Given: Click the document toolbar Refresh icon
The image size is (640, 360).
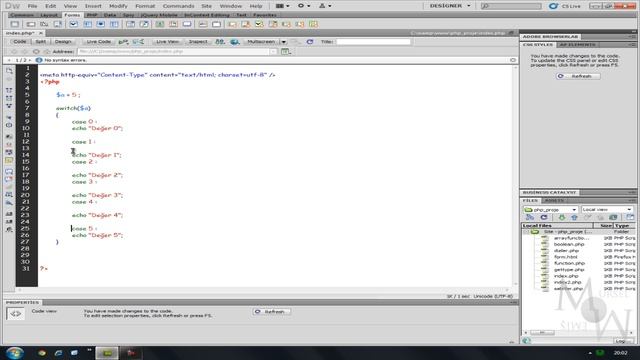Looking at the screenshot, I should click(x=310, y=42).
